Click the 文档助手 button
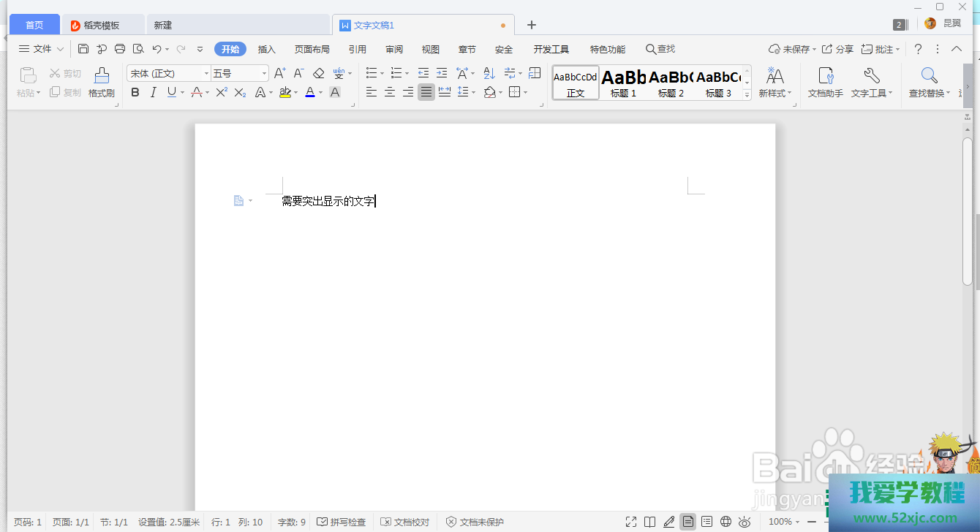The width and height of the screenshot is (980, 532). [825, 82]
